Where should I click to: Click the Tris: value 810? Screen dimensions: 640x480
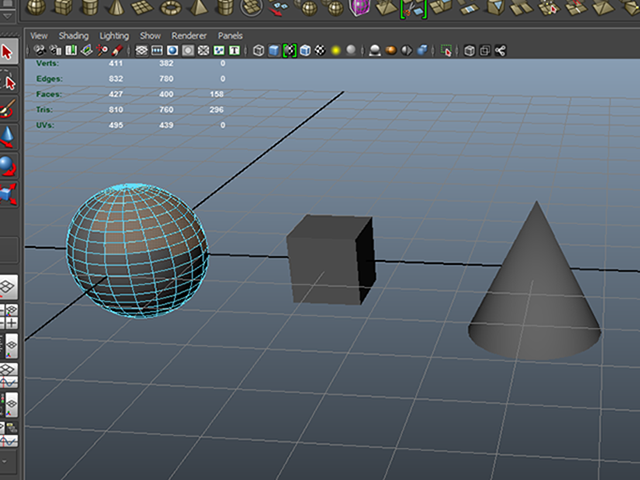click(x=116, y=110)
